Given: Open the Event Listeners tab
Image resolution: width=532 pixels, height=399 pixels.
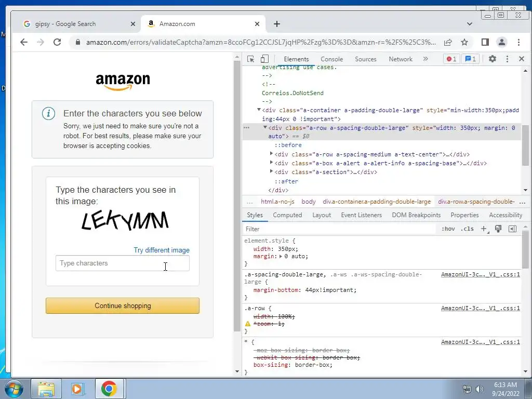Looking at the screenshot, I should (362, 215).
